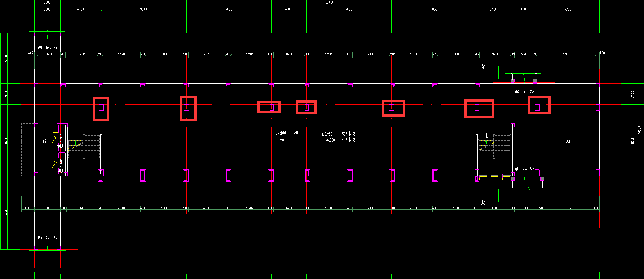Select the 2200 dimension text
The image size is (644, 279).
[523, 54]
